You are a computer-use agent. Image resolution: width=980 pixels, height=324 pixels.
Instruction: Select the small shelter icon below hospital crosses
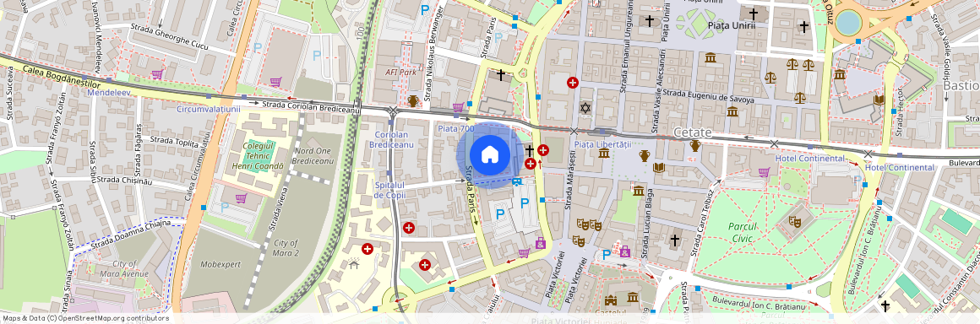[354, 264]
